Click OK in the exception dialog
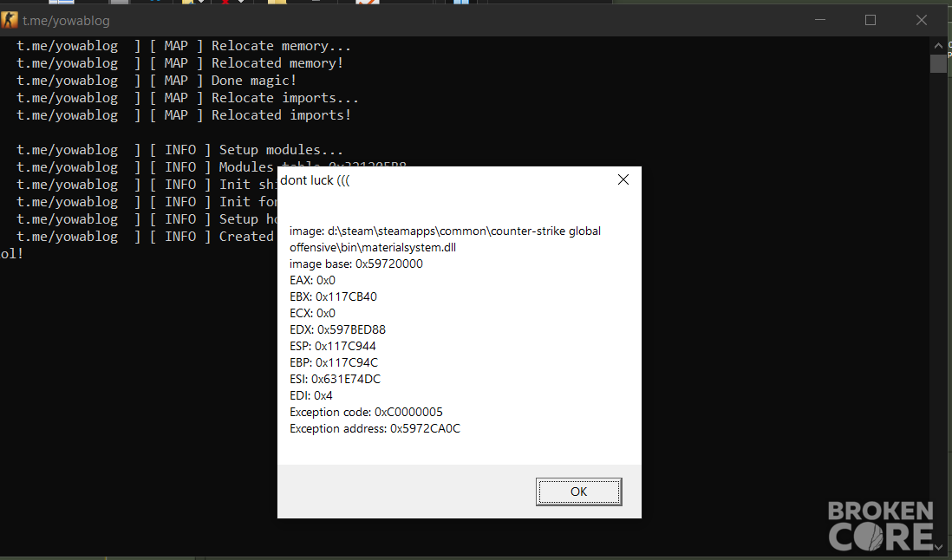The height and width of the screenshot is (560, 952). pyautogui.click(x=578, y=492)
